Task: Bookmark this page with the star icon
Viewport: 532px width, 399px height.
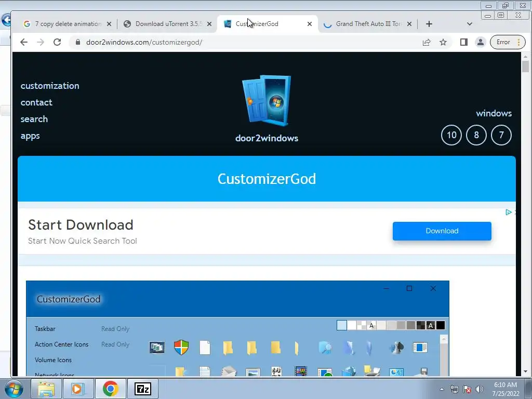Action: [x=443, y=42]
